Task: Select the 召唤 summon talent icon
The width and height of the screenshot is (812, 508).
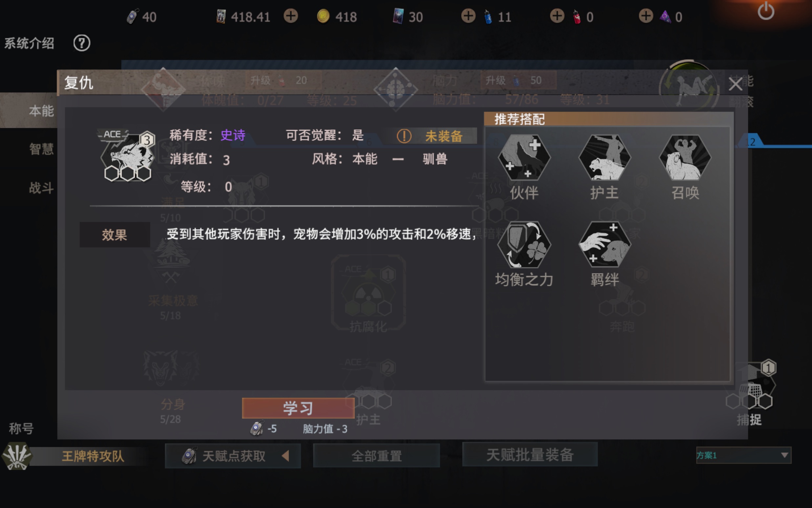Action: (x=685, y=157)
